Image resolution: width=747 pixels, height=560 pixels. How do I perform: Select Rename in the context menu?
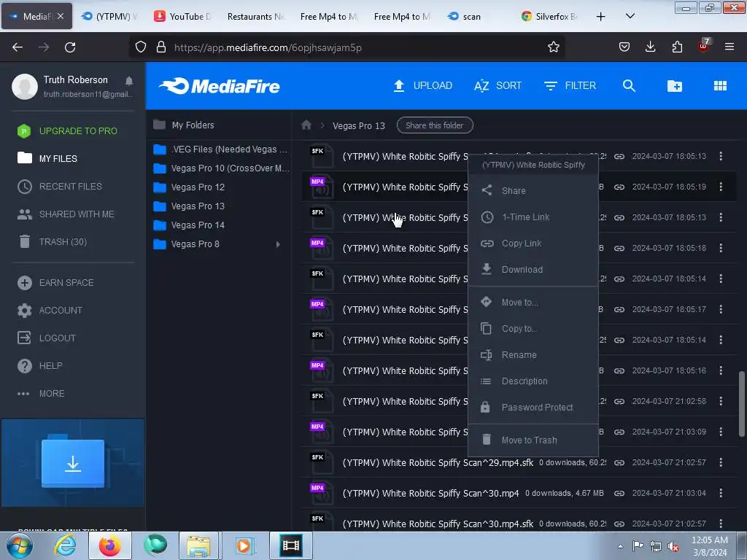click(533, 355)
